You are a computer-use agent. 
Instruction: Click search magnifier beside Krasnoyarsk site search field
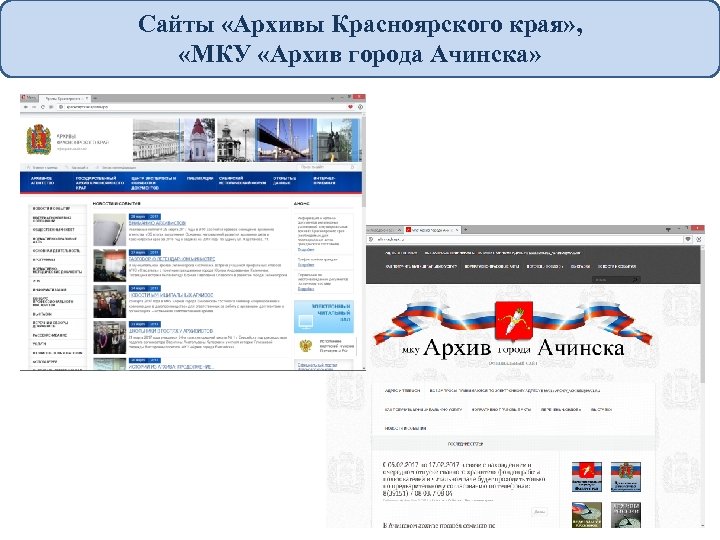click(352, 167)
